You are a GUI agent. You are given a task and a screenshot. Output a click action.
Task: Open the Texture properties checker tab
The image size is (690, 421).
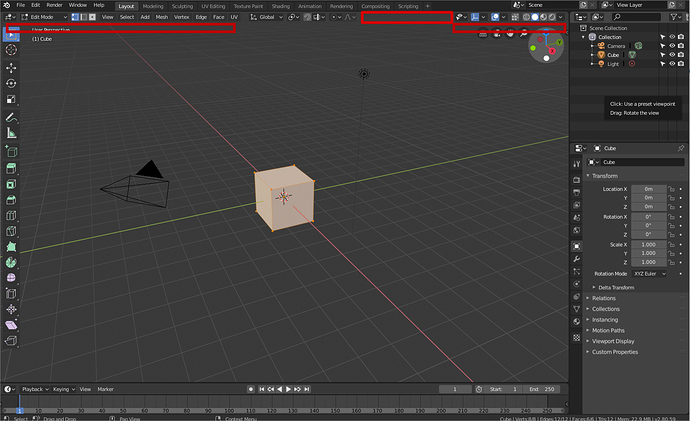[x=576, y=338]
